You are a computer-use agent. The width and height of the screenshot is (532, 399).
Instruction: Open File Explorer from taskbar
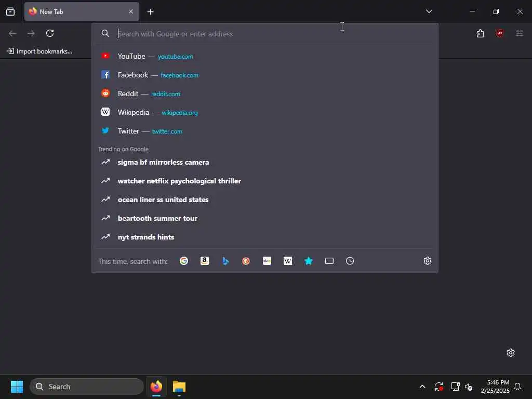click(x=179, y=387)
